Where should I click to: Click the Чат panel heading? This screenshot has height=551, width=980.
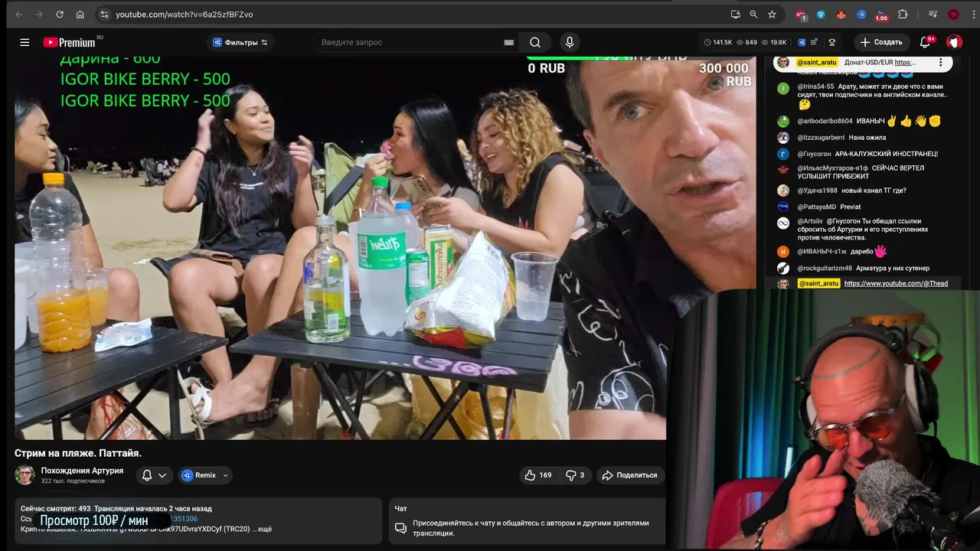(x=400, y=508)
